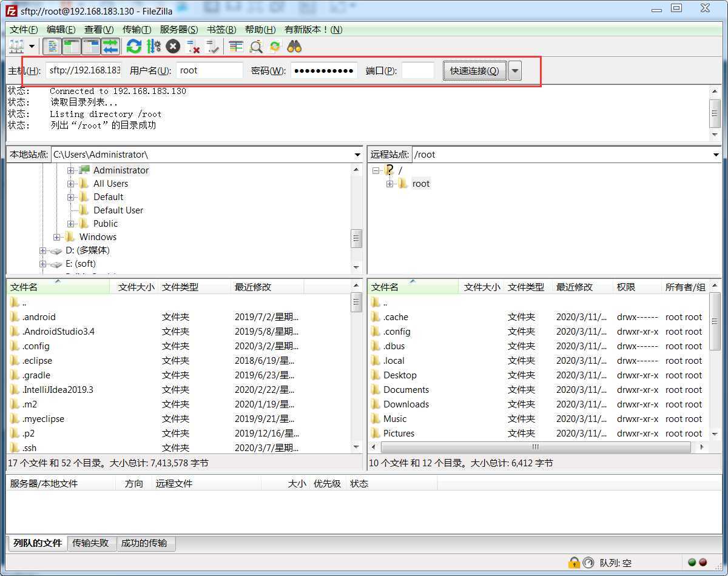The image size is (728, 576).
Task: Open the 查看(V) menu
Action: pos(99,30)
